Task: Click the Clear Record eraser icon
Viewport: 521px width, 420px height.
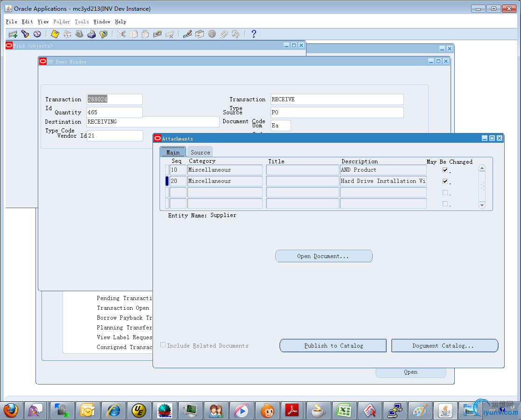Action: [x=157, y=34]
